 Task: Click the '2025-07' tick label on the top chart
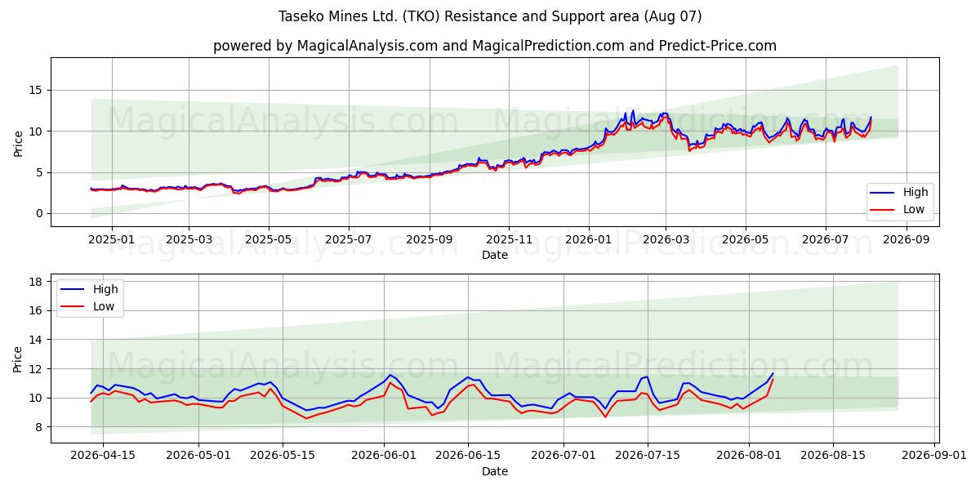point(349,239)
